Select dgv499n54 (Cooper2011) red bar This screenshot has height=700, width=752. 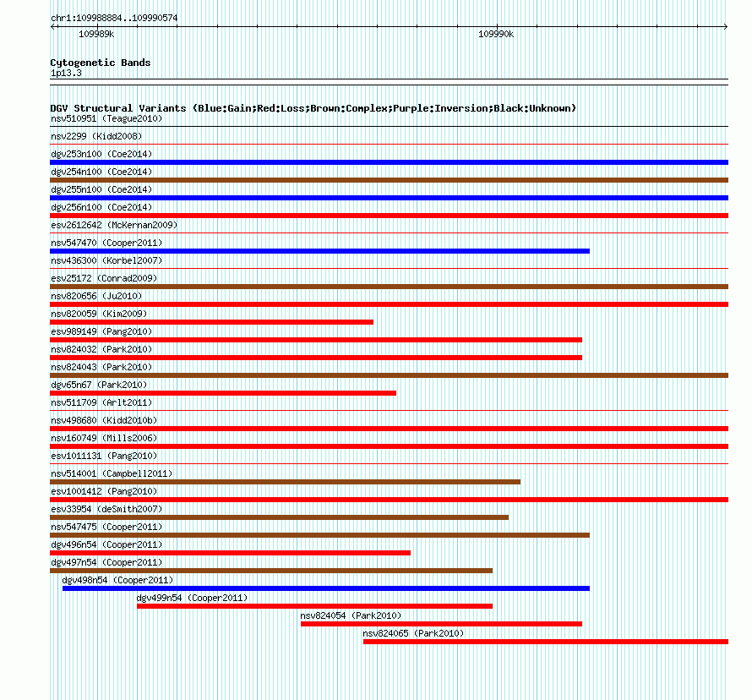(x=314, y=606)
